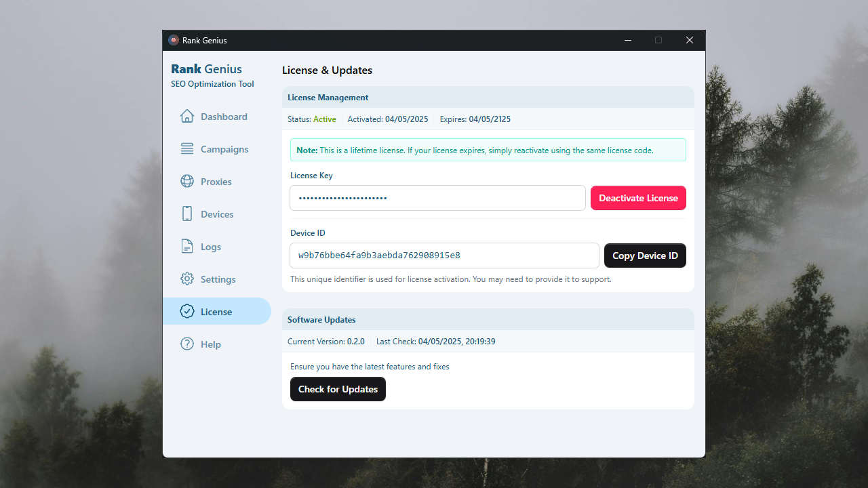868x488 pixels.
Task: Focus the masked License Key field
Action: coord(437,198)
